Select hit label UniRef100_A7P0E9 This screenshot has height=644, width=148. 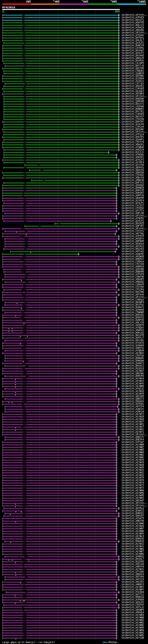133,18
